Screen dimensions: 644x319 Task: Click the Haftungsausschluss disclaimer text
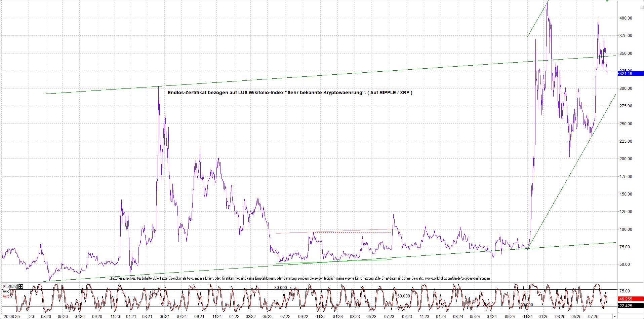(x=299, y=278)
